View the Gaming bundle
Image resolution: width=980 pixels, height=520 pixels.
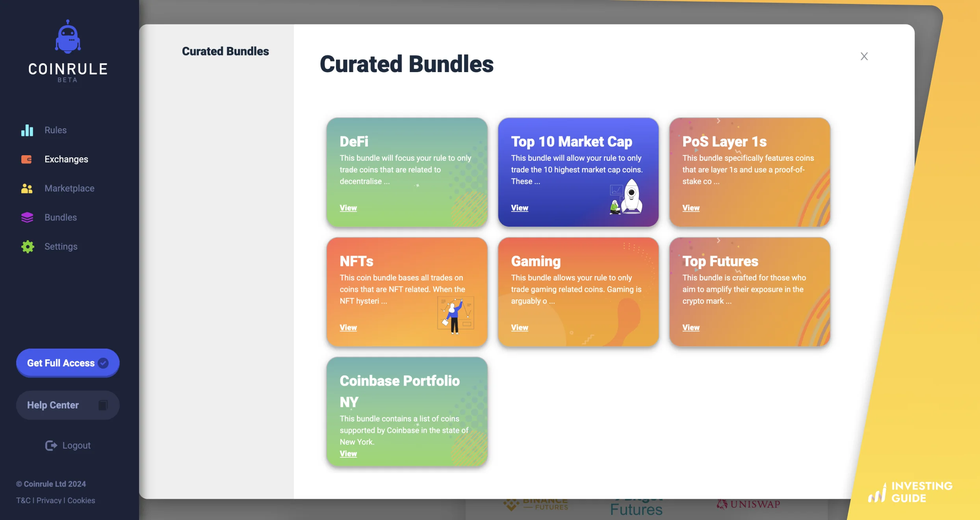[x=519, y=327]
